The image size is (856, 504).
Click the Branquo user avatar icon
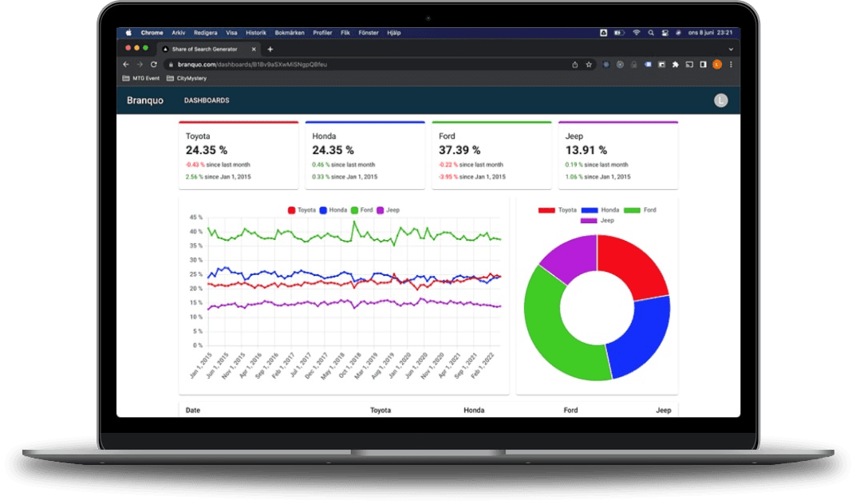[720, 100]
